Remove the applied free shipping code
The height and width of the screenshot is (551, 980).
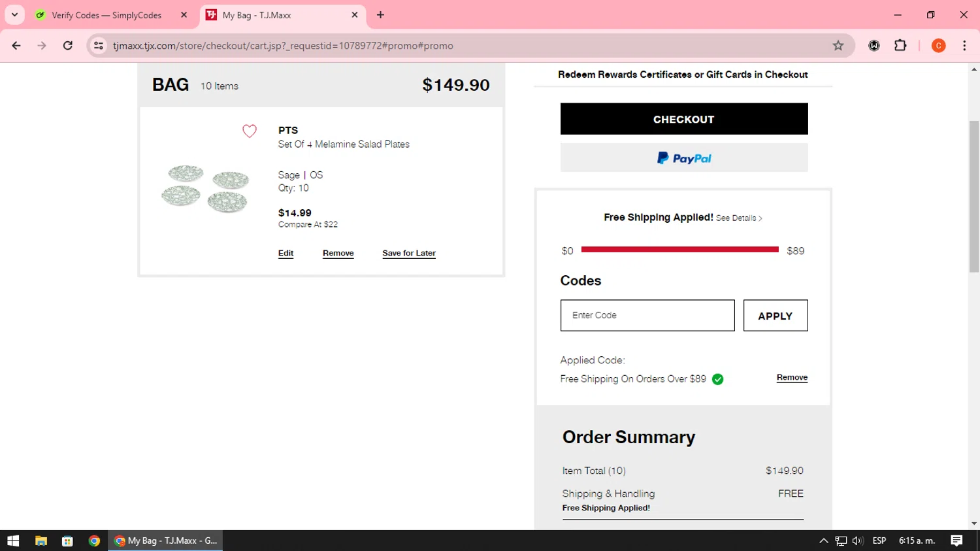[792, 378]
